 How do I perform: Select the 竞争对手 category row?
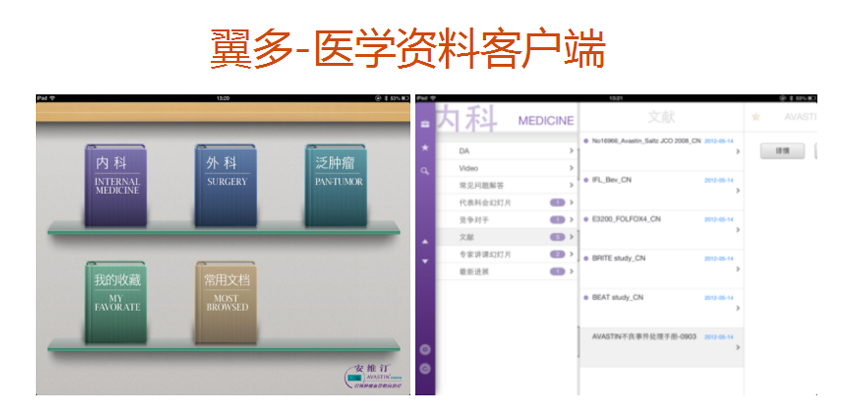(506, 220)
